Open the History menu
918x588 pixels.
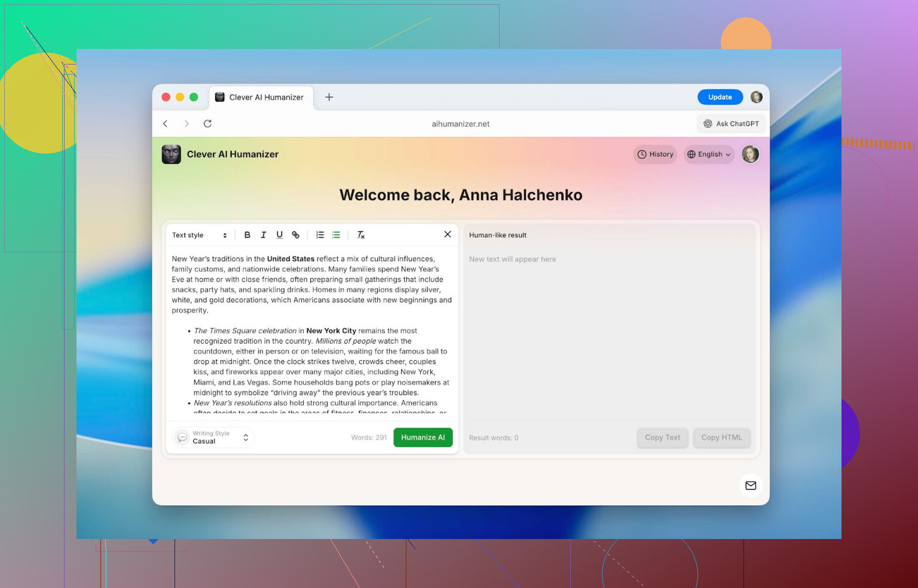655,154
